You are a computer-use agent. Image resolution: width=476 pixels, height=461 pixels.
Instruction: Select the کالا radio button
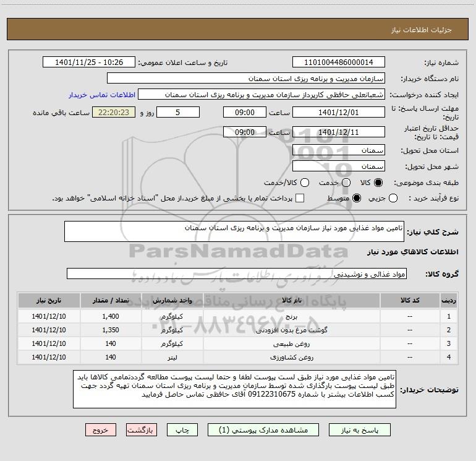click(378, 183)
